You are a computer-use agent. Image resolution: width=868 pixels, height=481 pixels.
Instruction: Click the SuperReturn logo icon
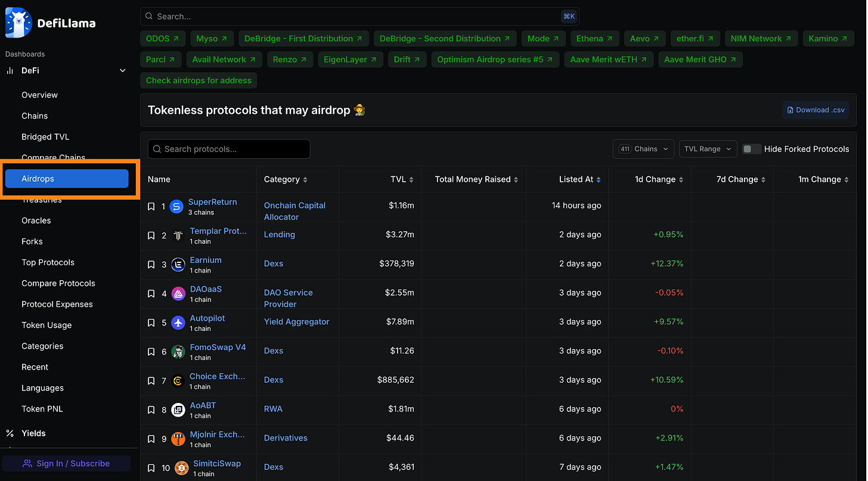point(176,207)
